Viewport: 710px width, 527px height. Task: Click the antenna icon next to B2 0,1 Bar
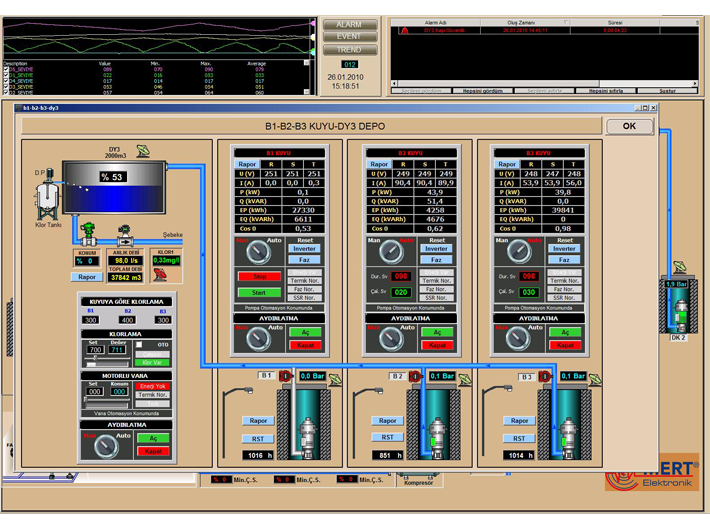[465, 379]
